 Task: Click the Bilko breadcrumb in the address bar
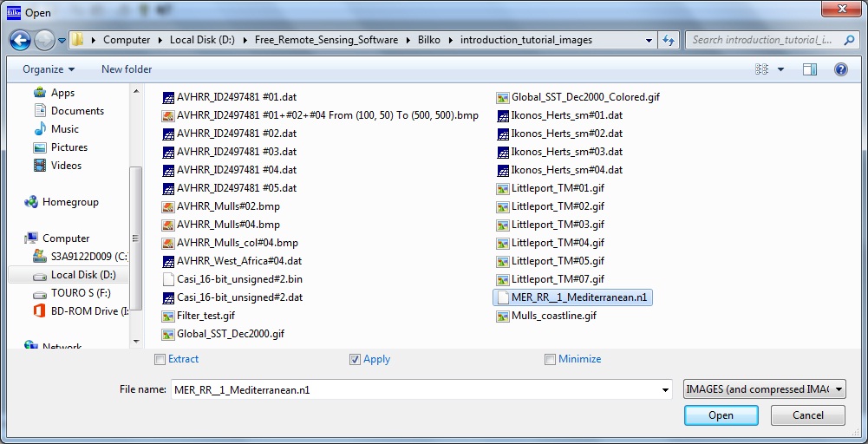429,40
